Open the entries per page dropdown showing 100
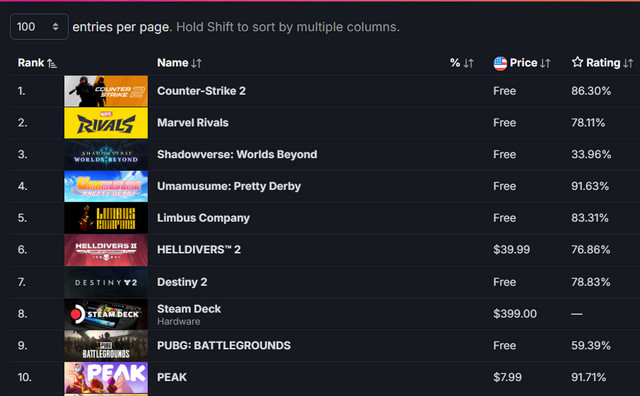640x396 pixels. point(39,27)
